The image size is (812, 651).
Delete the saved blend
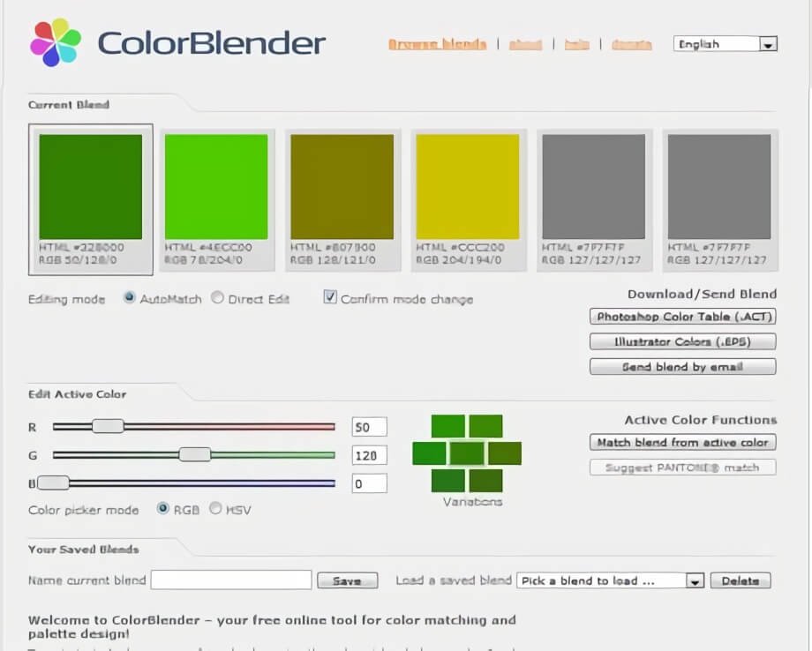pyautogui.click(x=741, y=580)
